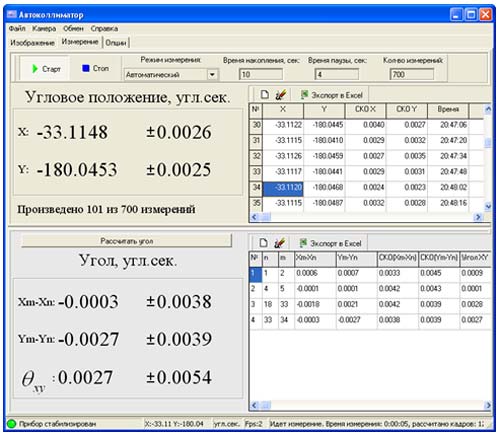Viewport: 500px width, 435px height.
Task: Select the Автоматический mode combo box
Action: coord(171,74)
